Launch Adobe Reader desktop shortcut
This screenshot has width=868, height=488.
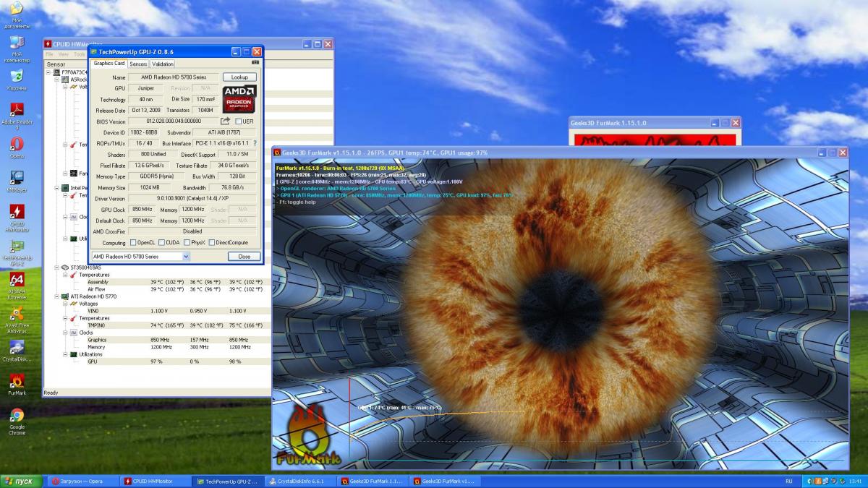pos(16,115)
